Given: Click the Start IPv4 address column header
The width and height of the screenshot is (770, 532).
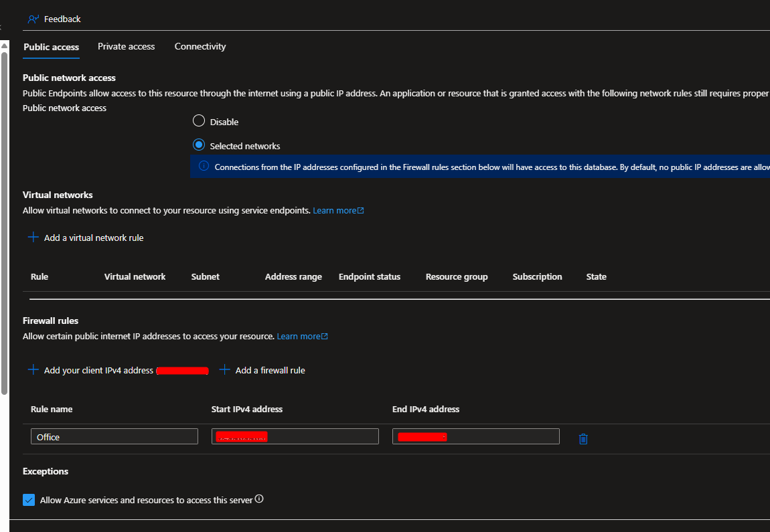Looking at the screenshot, I should coord(247,410).
